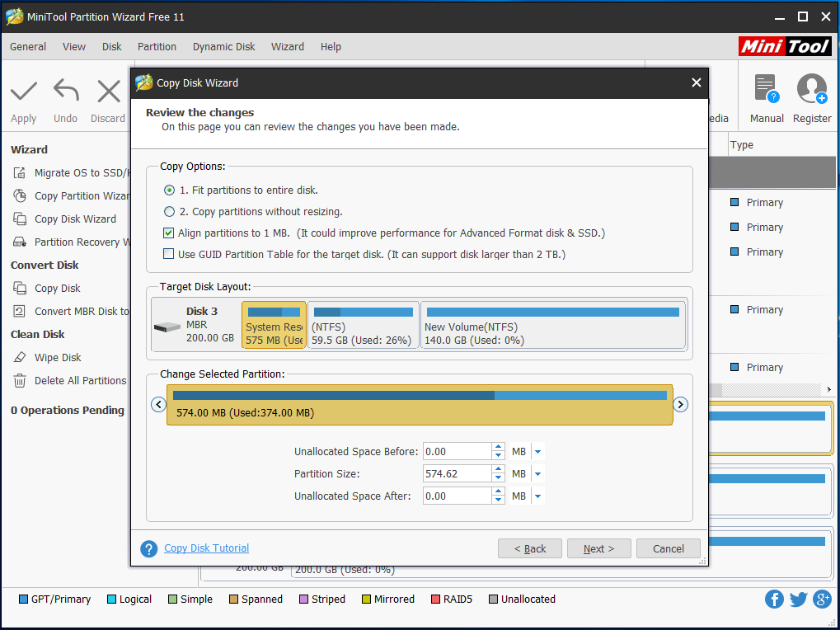840x630 pixels.
Task: Uncheck 'Align partitions to 1 MB'
Action: 169,233
